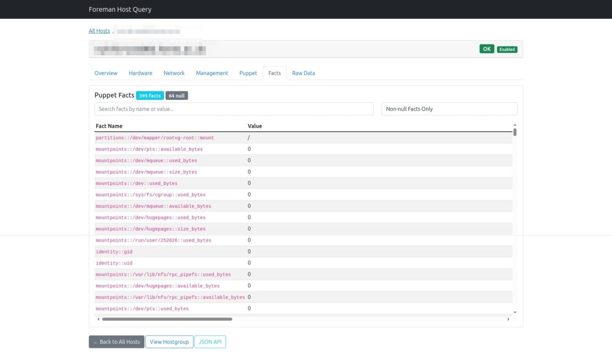Open the Network tab
This screenshot has width=612, height=364.
coord(174,73)
